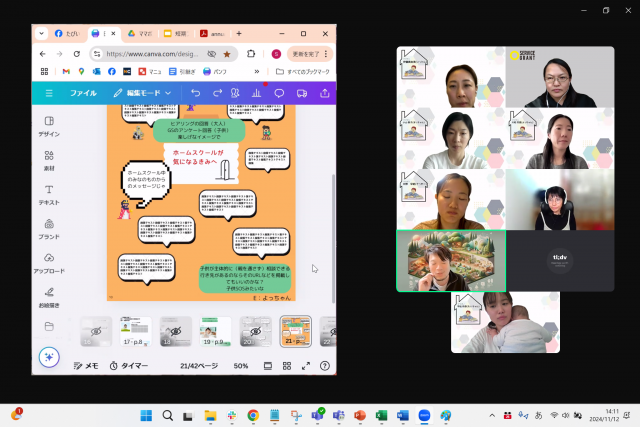
Task: Click the canva.com URL address bar
Action: coord(152,54)
